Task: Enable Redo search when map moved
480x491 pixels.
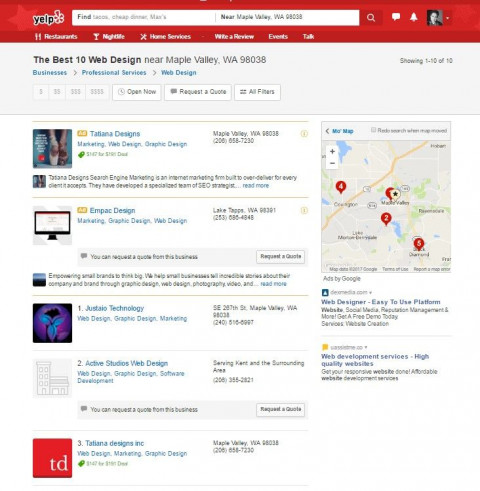Action: click(374, 130)
